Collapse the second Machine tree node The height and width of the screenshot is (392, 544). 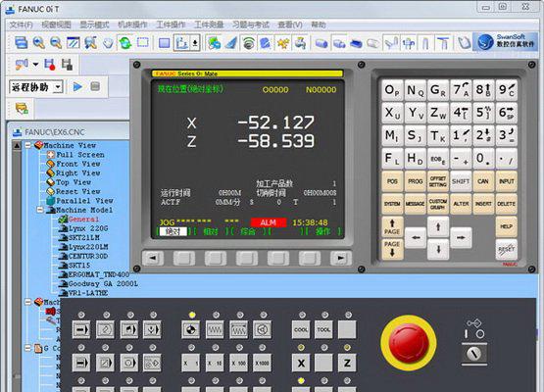[28, 302]
